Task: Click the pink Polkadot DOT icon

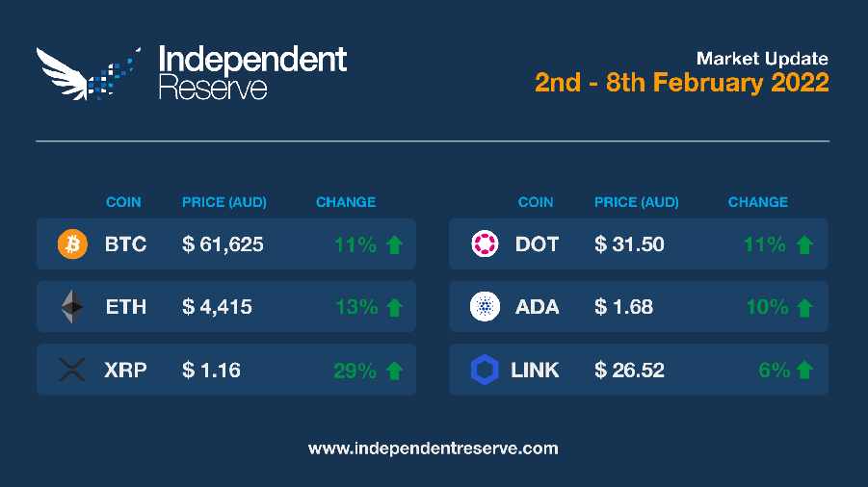Action: tap(485, 243)
